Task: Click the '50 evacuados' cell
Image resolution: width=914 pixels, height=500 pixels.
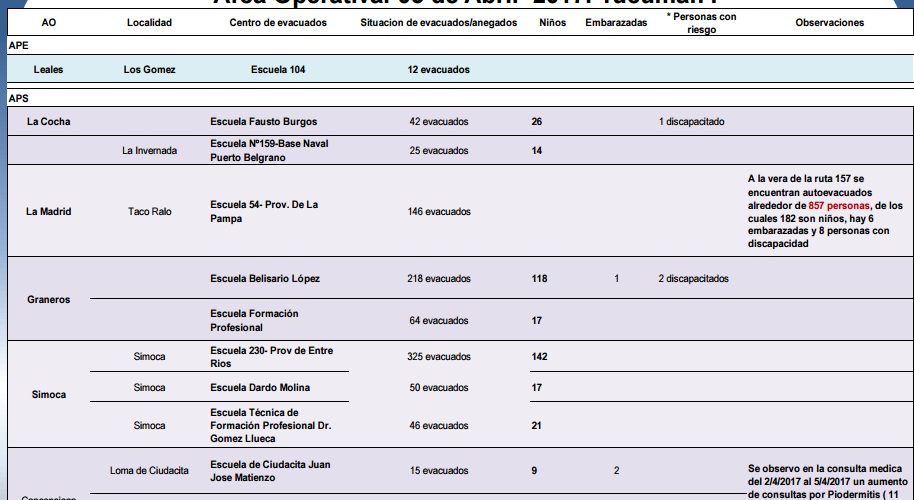Action: click(438, 388)
